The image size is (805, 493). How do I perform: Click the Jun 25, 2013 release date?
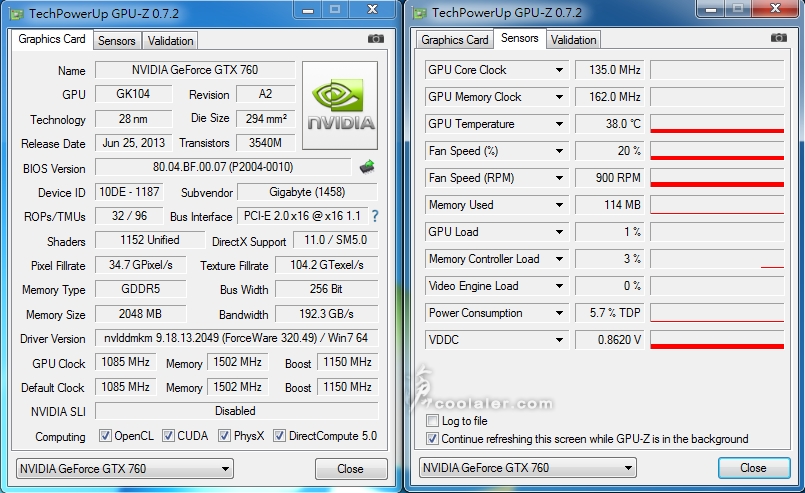point(133,143)
